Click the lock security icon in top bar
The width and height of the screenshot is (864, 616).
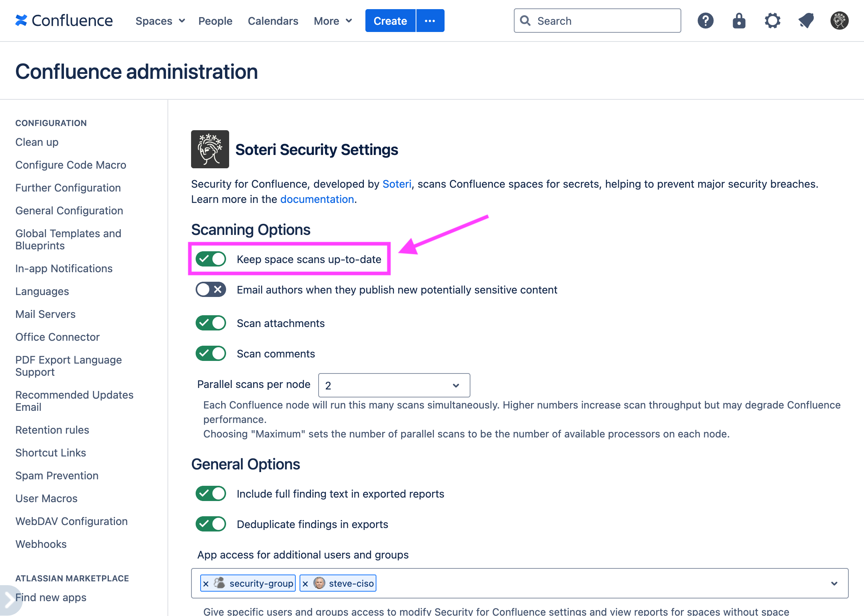pyautogui.click(x=739, y=21)
